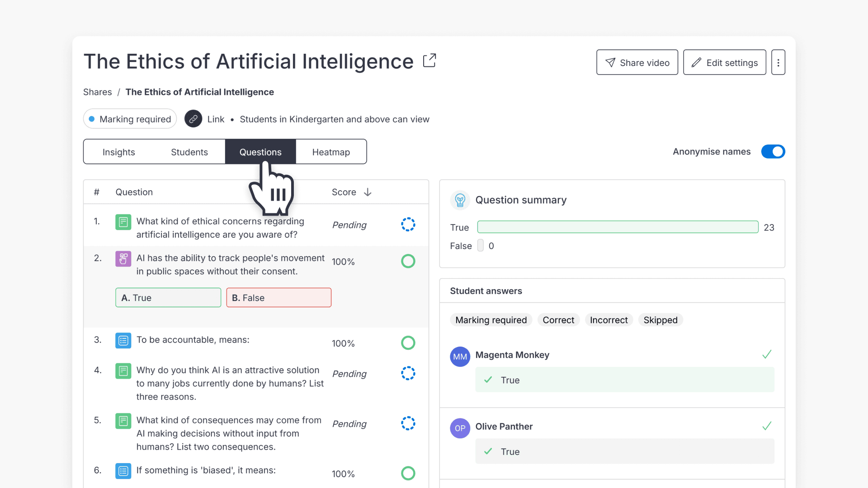Viewport: 868px width, 488px height.
Task: Click the Share video button
Action: 637,62
